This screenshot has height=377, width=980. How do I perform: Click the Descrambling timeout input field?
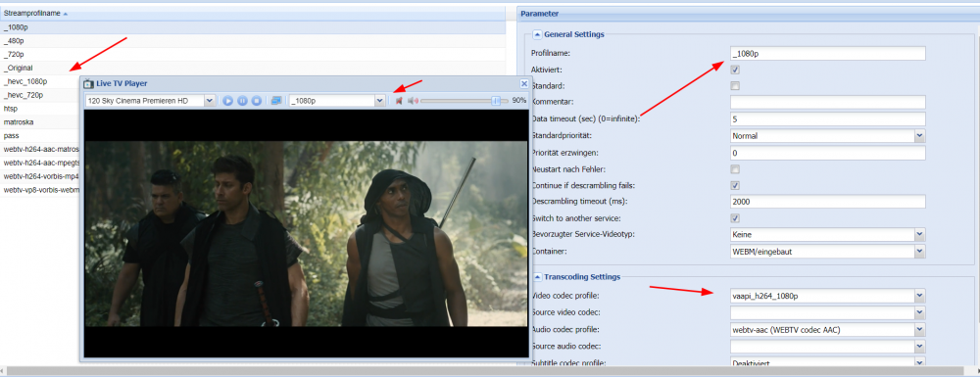pyautogui.click(x=827, y=202)
